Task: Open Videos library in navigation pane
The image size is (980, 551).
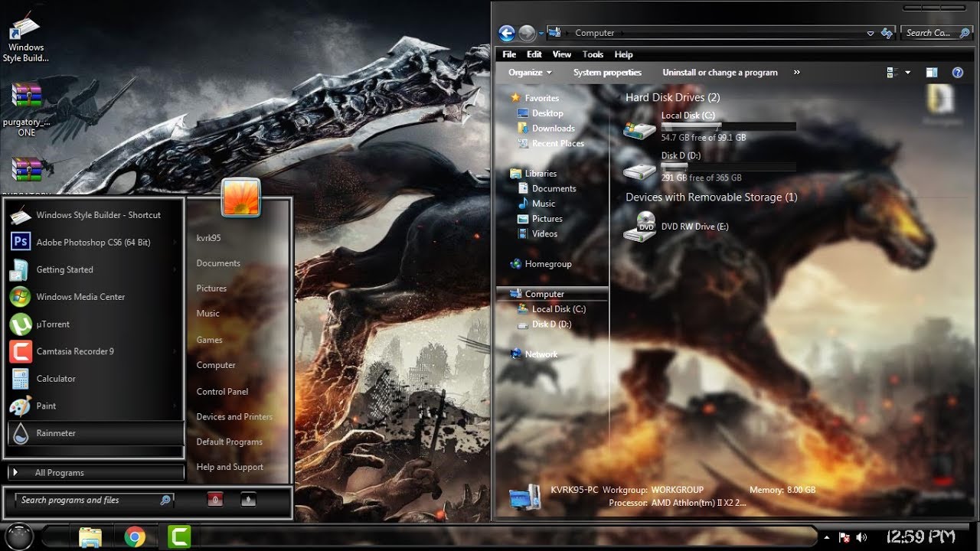Action: click(x=537, y=234)
